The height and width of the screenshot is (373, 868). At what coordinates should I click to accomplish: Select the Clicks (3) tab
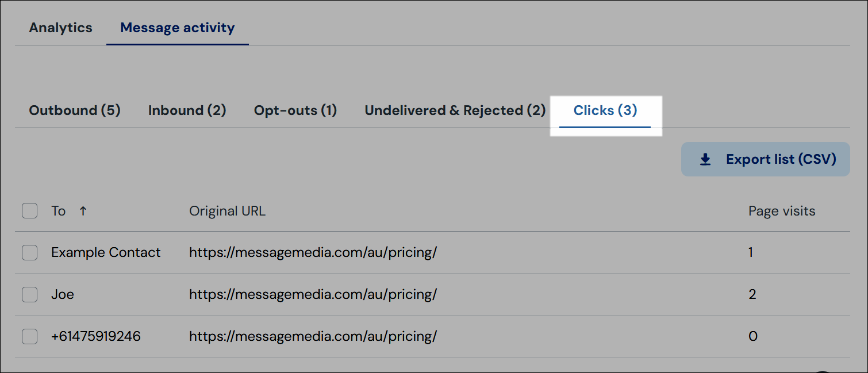pyautogui.click(x=605, y=110)
